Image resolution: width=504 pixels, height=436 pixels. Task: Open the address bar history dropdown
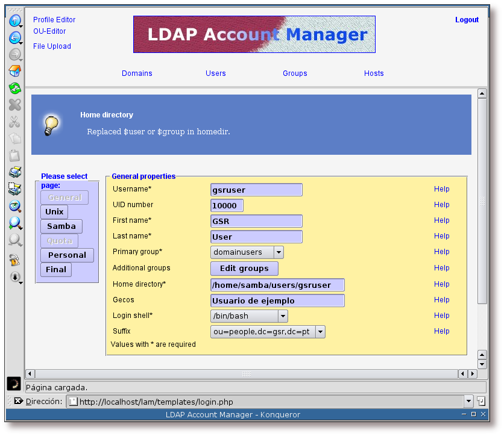tap(468, 402)
